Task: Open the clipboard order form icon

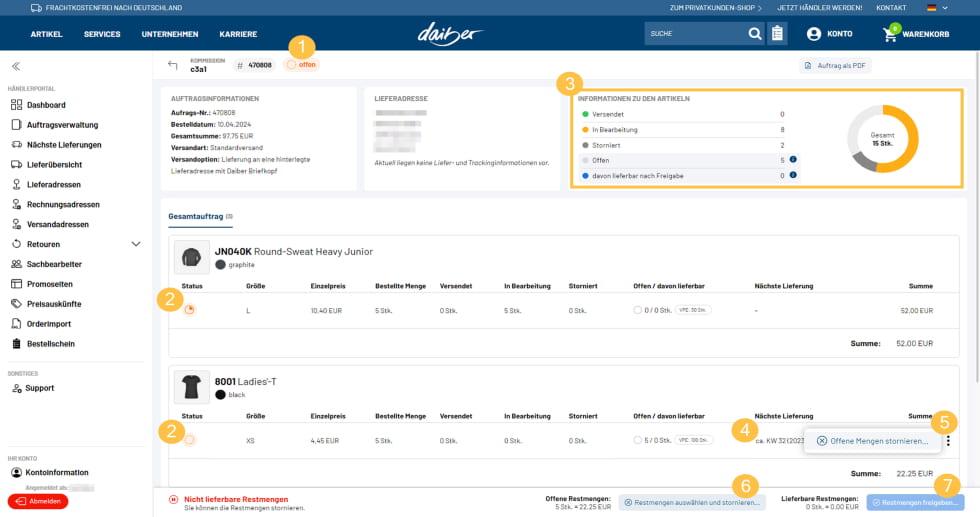Action: click(777, 34)
